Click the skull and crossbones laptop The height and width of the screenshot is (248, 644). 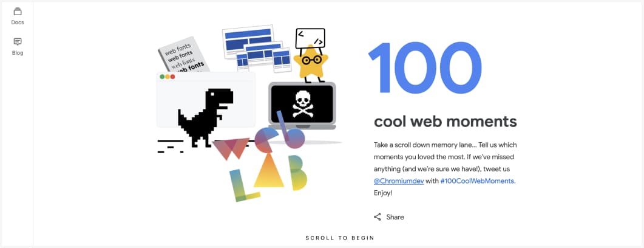point(302,104)
